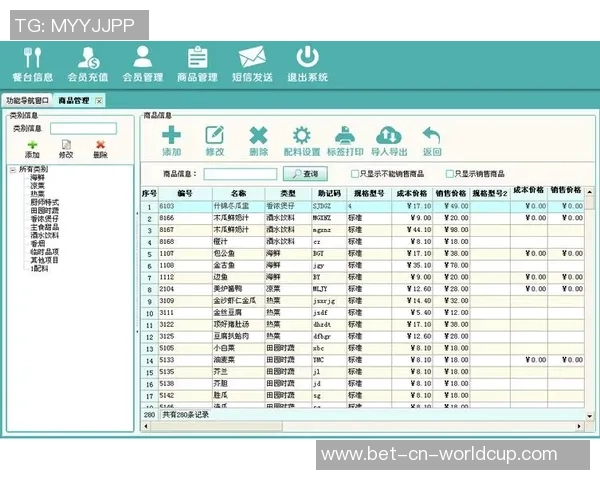Select 1配料 in category tree
Screen dimensions: 600x480
tap(39, 268)
